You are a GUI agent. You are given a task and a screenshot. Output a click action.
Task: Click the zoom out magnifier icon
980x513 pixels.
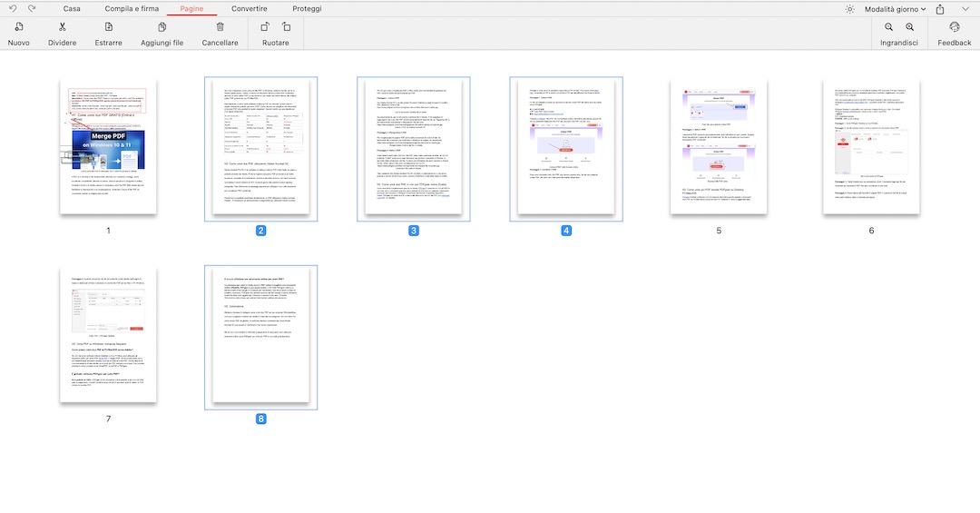point(888,27)
